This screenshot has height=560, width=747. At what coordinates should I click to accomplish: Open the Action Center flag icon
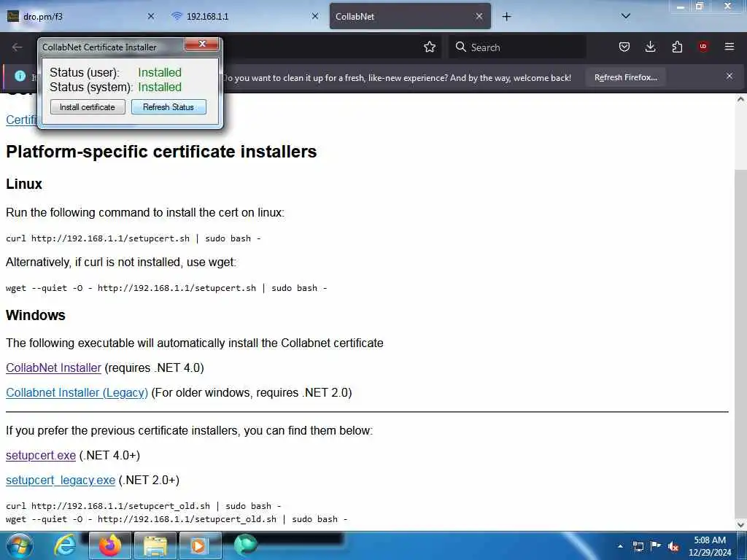(x=656, y=545)
